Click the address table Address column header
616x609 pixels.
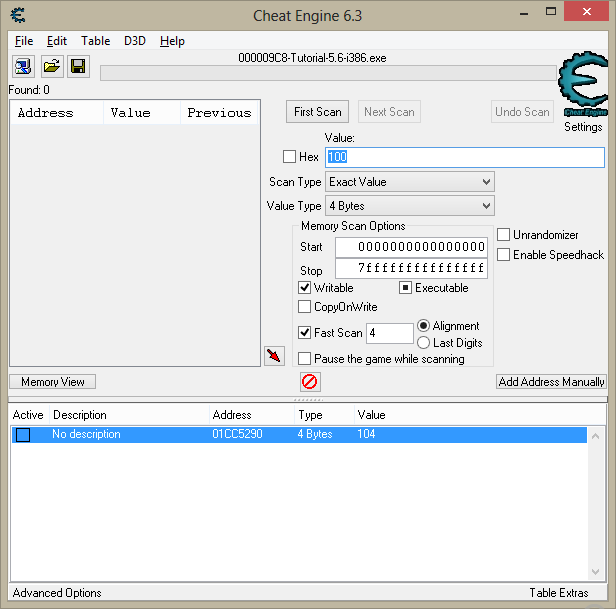pyautogui.click(x=252, y=415)
